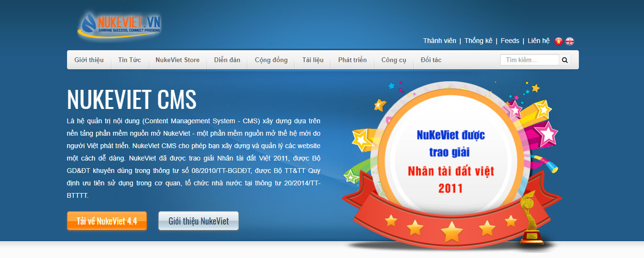The height and width of the screenshot is (258, 644).
Task: Open the Giới thiệu menu
Action: [x=89, y=60]
